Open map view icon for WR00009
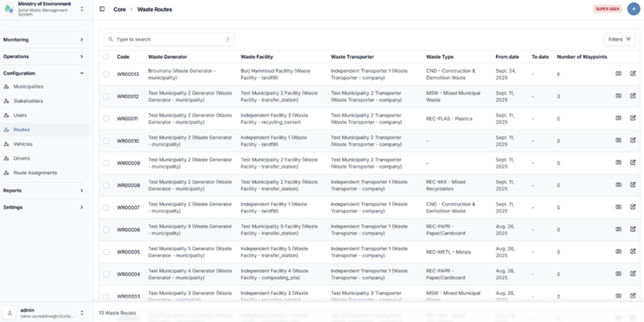The height and width of the screenshot is (322, 644). [x=619, y=162]
